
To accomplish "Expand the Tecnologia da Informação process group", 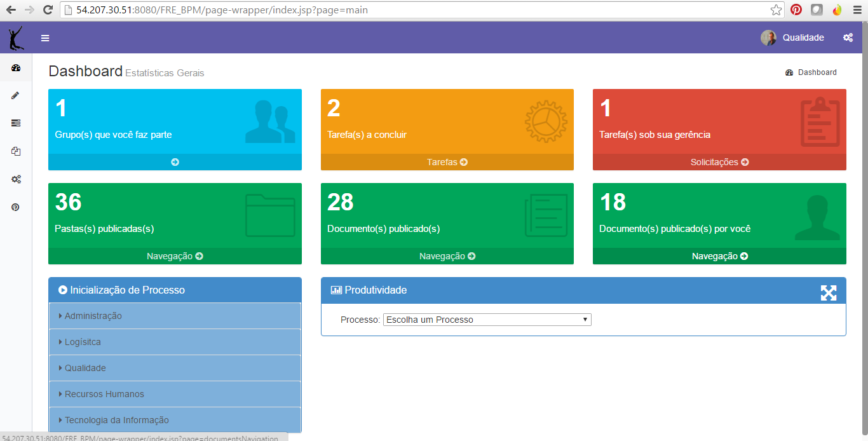I will click(x=175, y=420).
